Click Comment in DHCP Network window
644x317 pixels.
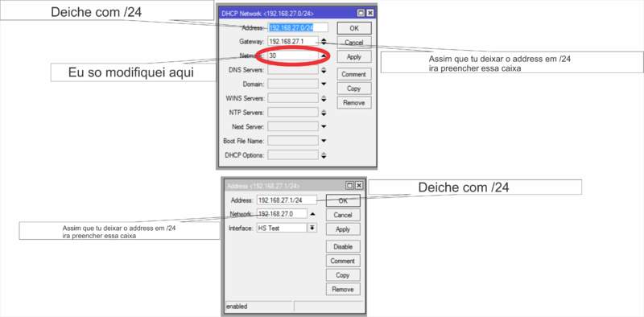click(x=354, y=74)
